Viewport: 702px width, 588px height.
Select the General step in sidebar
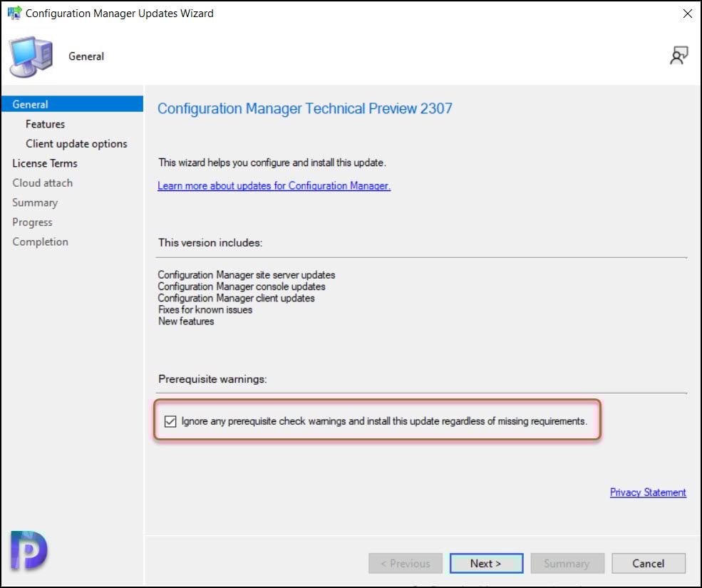tap(73, 104)
